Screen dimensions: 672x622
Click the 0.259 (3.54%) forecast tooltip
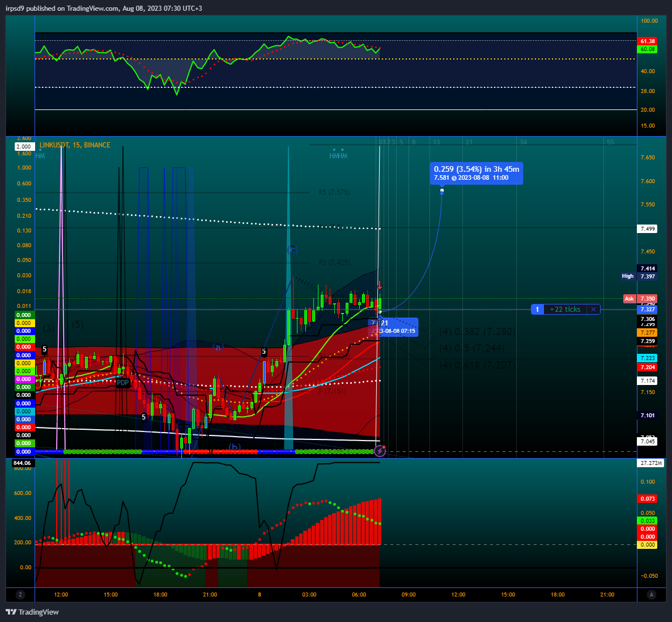tap(476, 174)
